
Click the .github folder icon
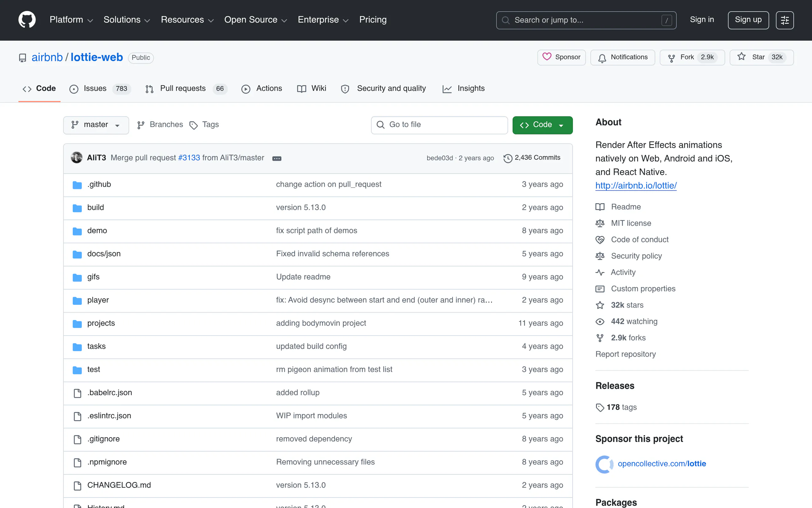[x=77, y=185]
